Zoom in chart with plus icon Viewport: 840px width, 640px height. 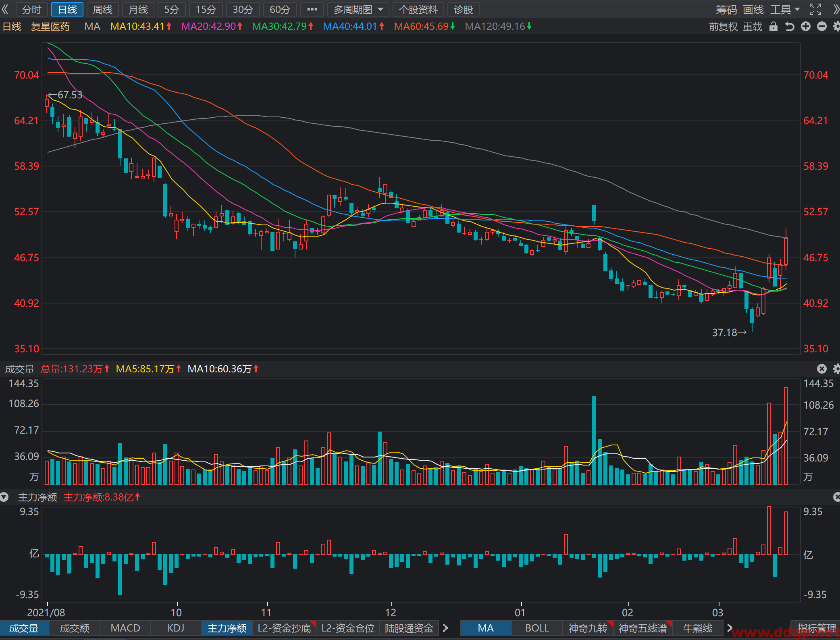(805, 27)
